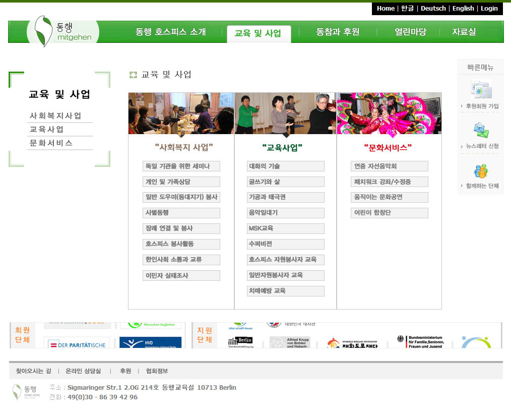Open 호스피스 자원봉사자 교육

click(x=285, y=260)
